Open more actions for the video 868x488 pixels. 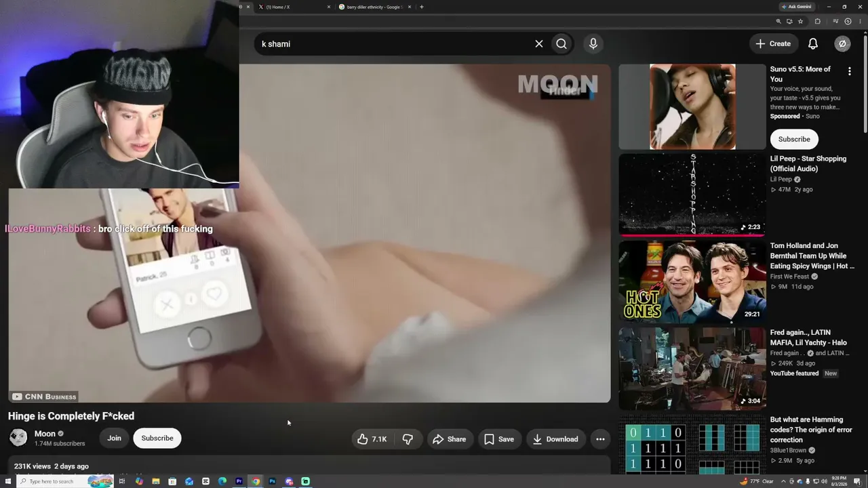pyautogui.click(x=600, y=439)
